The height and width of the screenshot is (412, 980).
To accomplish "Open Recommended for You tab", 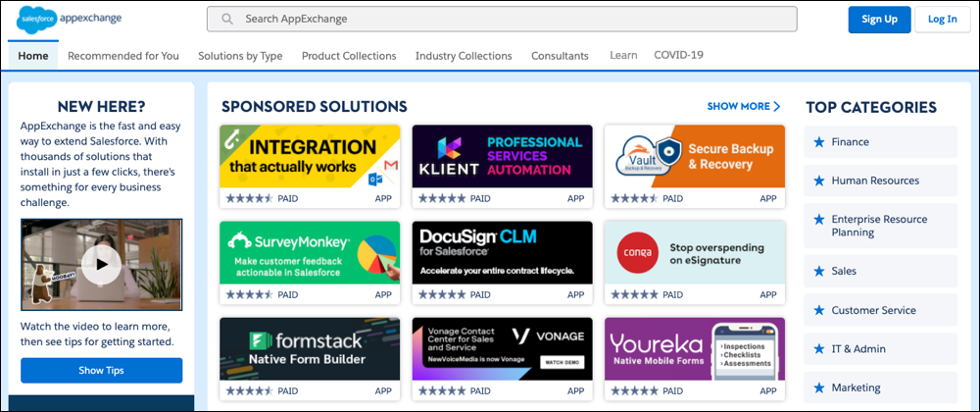I will pos(123,56).
